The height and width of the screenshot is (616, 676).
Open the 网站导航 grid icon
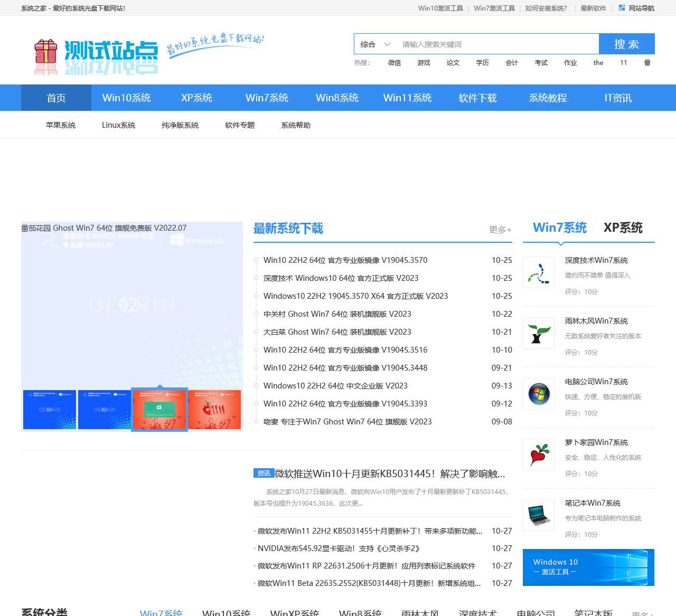tap(622, 8)
